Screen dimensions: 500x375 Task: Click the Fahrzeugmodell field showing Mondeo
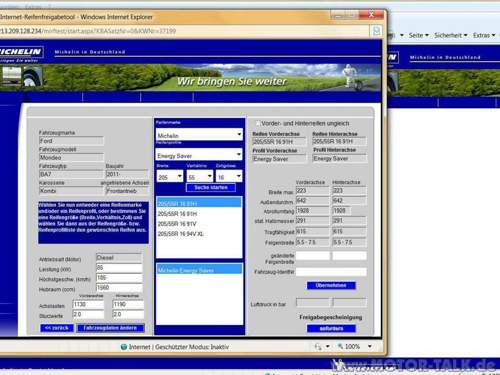(x=71, y=157)
